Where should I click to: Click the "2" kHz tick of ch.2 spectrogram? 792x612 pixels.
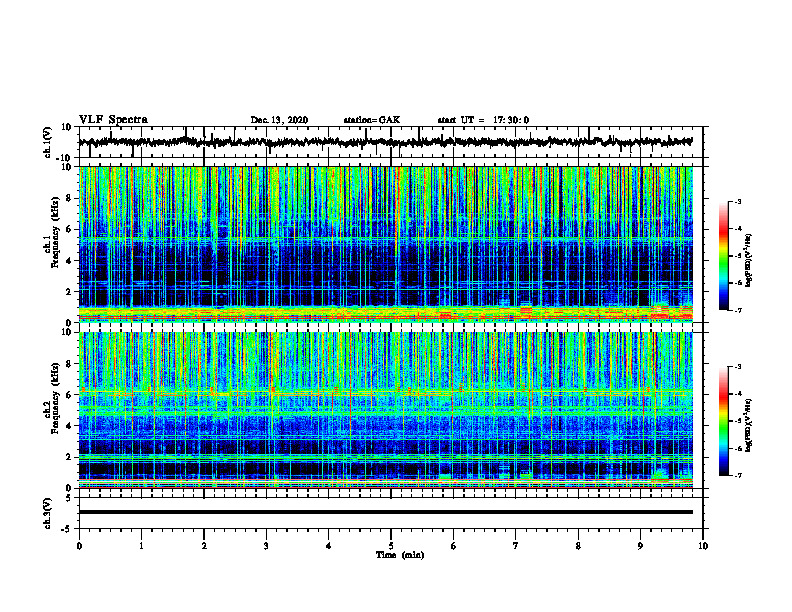click(70, 457)
